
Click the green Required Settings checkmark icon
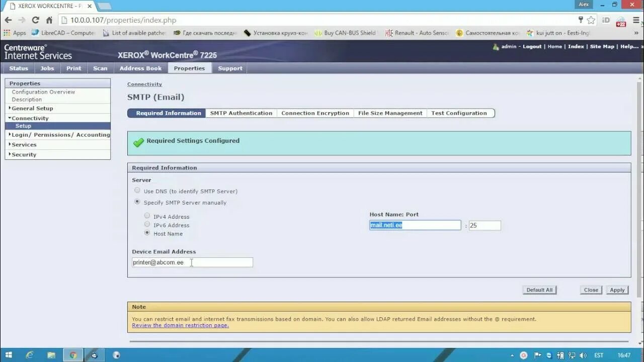[x=138, y=143]
